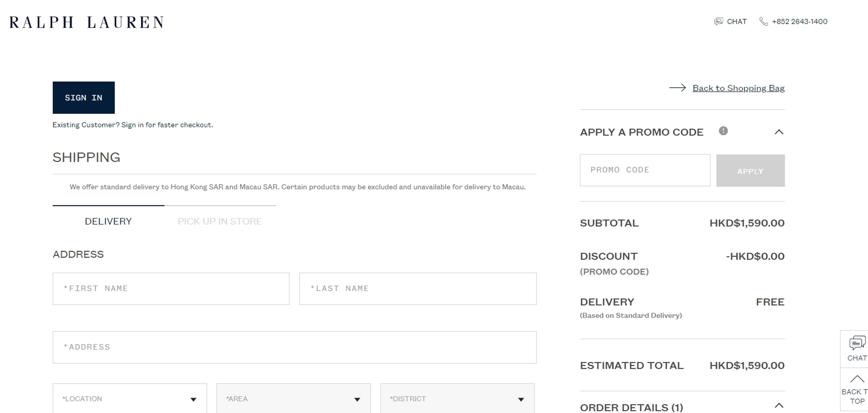Click the Ralph Lauren logo

click(87, 22)
